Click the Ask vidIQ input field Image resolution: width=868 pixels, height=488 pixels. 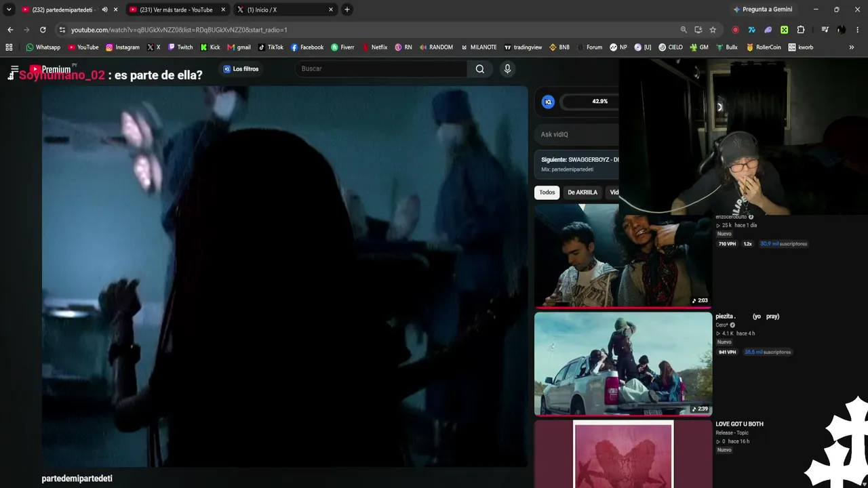[x=577, y=134]
